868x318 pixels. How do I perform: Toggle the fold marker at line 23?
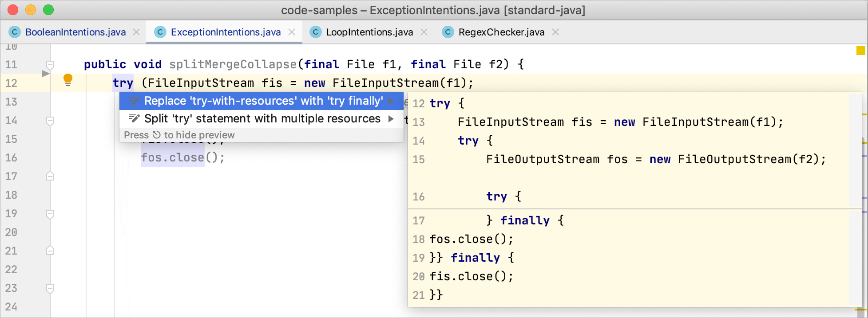50,289
